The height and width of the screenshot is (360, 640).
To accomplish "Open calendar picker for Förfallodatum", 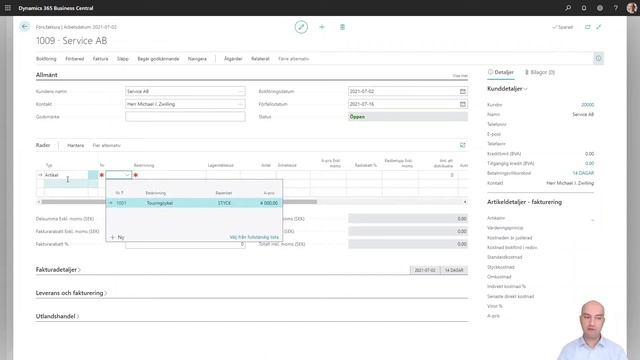I will click(462, 104).
